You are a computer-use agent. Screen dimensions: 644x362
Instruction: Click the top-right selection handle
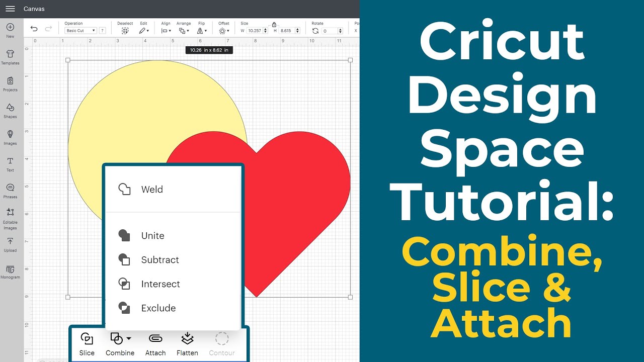pos(350,60)
